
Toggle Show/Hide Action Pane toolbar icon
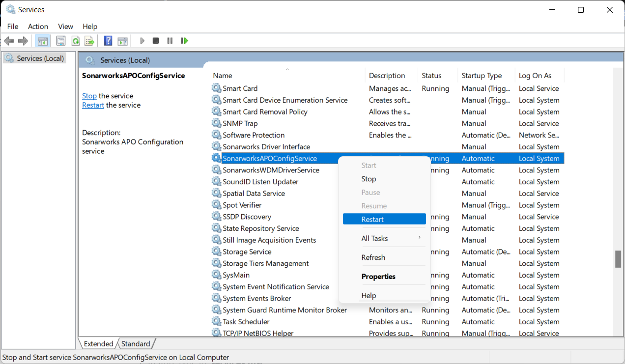(x=122, y=41)
